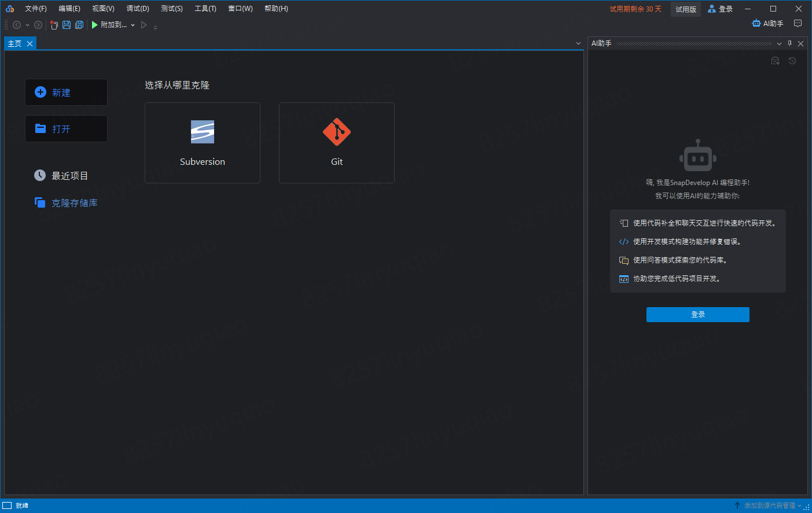Start a new AI chat conversation

pyautogui.click(x=776, y=61)
